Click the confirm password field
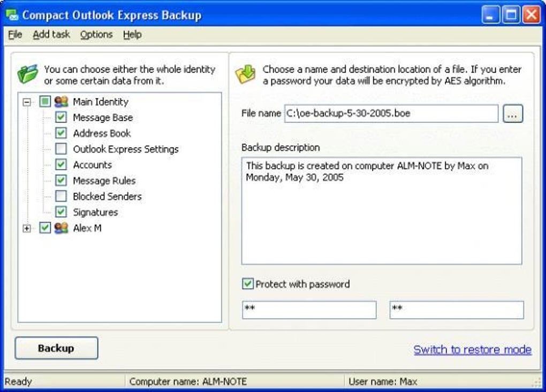Image resolution: width=546 pixels, height=392 pixels. (x=457, y=310)
